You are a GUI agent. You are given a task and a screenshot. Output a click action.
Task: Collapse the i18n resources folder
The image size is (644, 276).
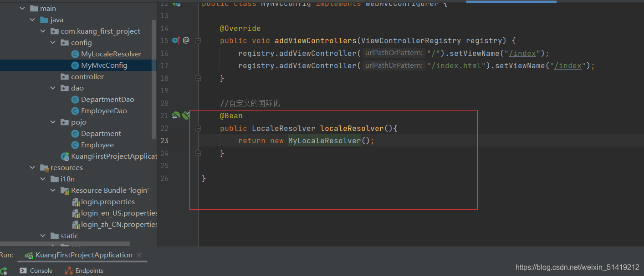tap(43, 179)
